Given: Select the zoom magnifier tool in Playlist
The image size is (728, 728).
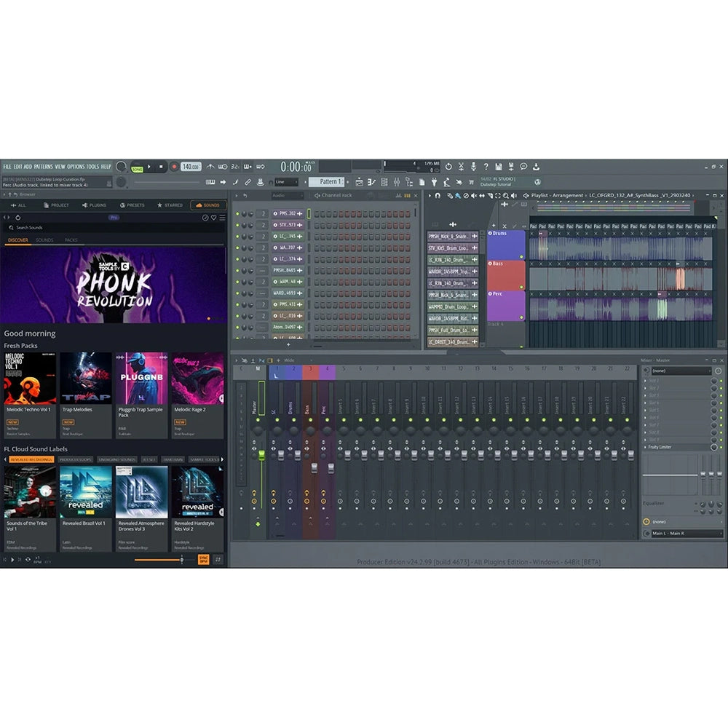Looking at the screenshot, I should tap(506, 195).
